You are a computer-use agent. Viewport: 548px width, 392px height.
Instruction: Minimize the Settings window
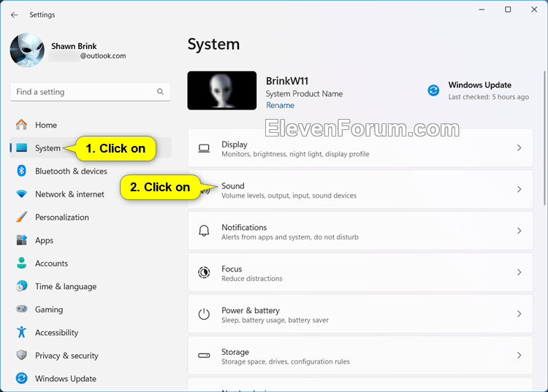[482, 9]
